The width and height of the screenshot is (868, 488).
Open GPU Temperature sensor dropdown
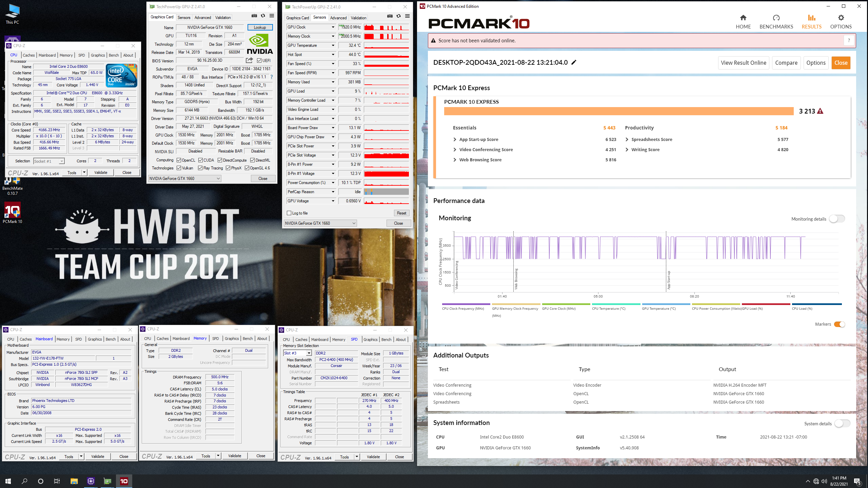click(333, 45)
